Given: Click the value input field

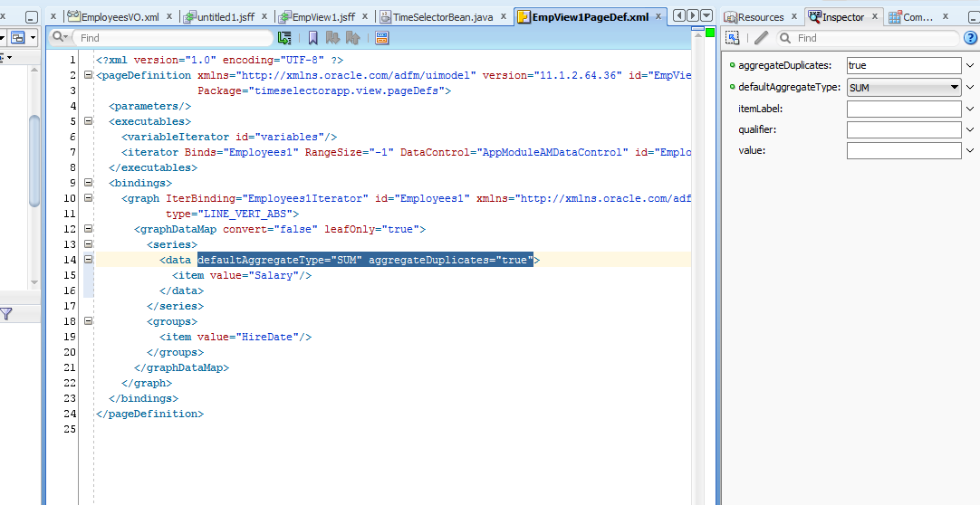Looking at the screenshot, I should (x=904, y=150).
